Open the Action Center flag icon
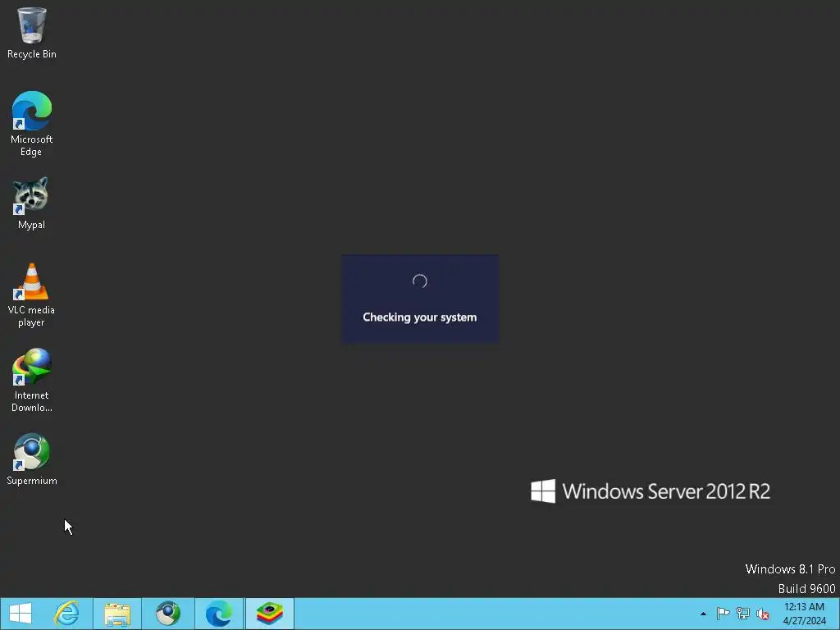Viewport: 840px width, 630px height. pyautogui.click(x=724, y=614)
